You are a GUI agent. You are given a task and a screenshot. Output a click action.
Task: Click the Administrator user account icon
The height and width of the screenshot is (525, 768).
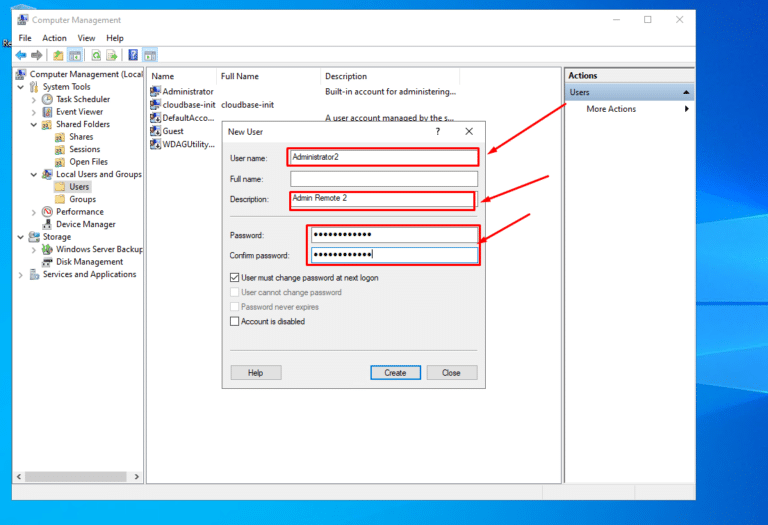(x=155, y=91)
